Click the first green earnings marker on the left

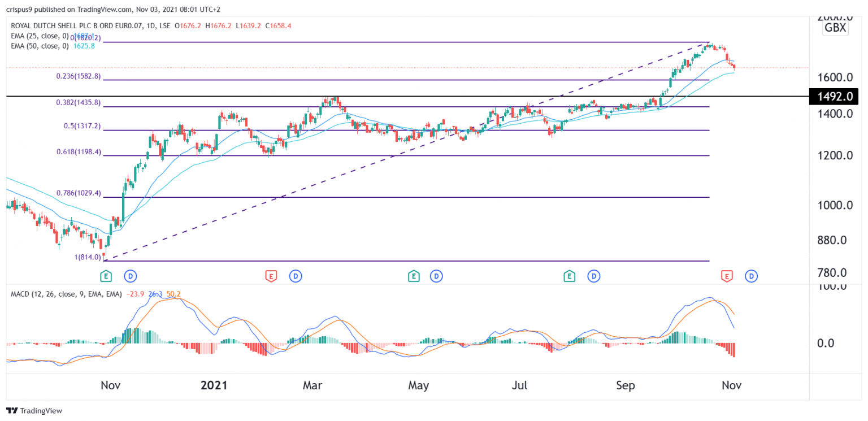point(106,276)
